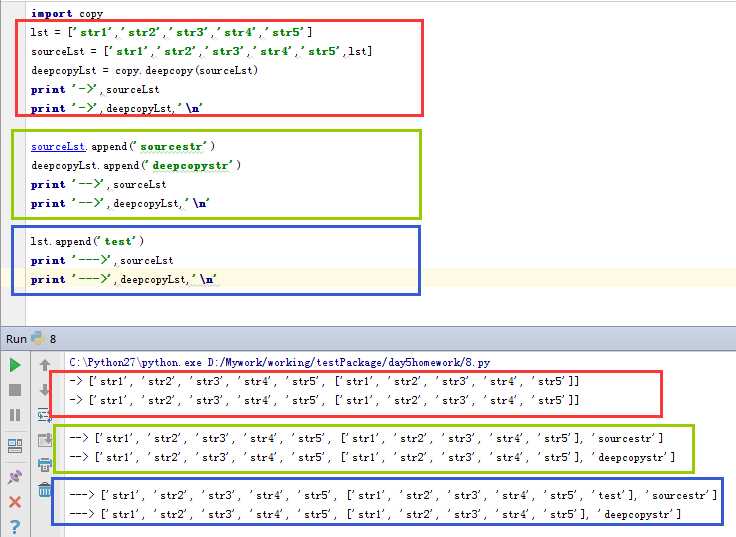Click console output ending with 'sourcestr'] after '-->'
This screenshot has height=537, width=736.
(366, 438)
